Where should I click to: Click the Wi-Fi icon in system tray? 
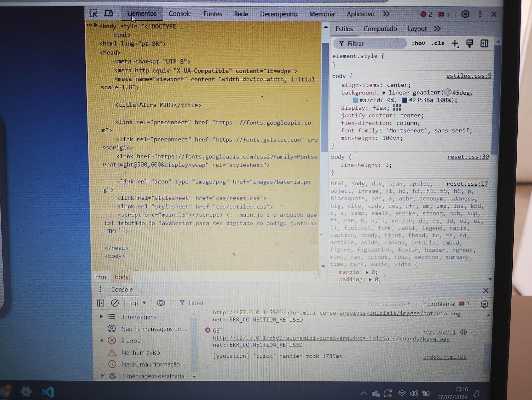coord(402,393)
